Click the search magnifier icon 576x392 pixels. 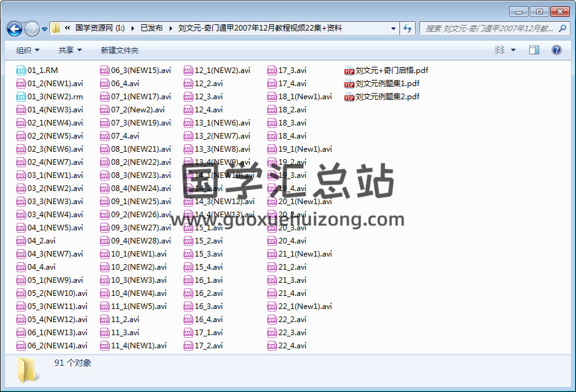(x=562, y=28)
